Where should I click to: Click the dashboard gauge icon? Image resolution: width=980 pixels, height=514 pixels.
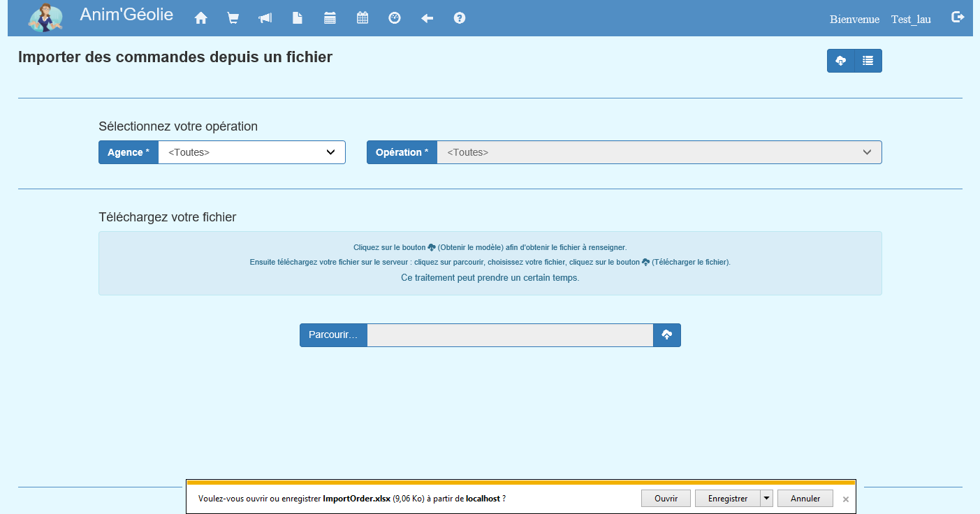point(395,19)
